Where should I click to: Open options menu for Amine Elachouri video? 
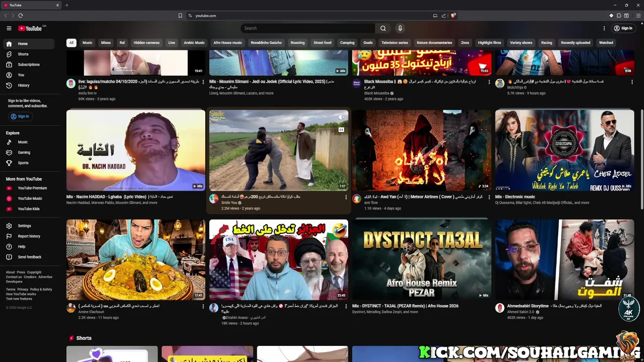tap(203, 306)
